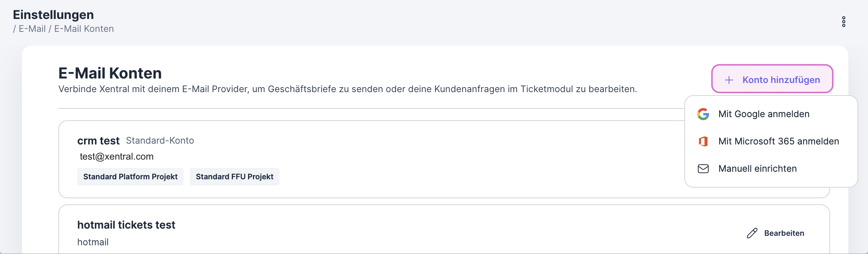The height and width of the screenshot is (254, 868).
Task: Open the three-dot options menu
Action: pos(843,22)
